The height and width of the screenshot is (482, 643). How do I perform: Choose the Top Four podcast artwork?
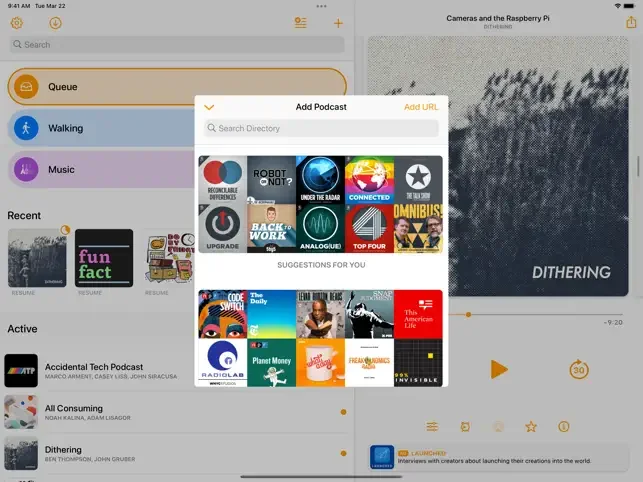point(369,228)
